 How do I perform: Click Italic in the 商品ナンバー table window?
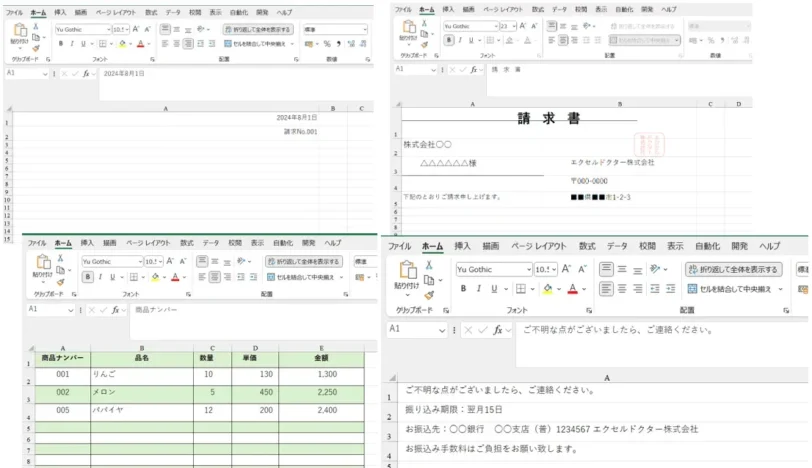(x=100, y=277)
